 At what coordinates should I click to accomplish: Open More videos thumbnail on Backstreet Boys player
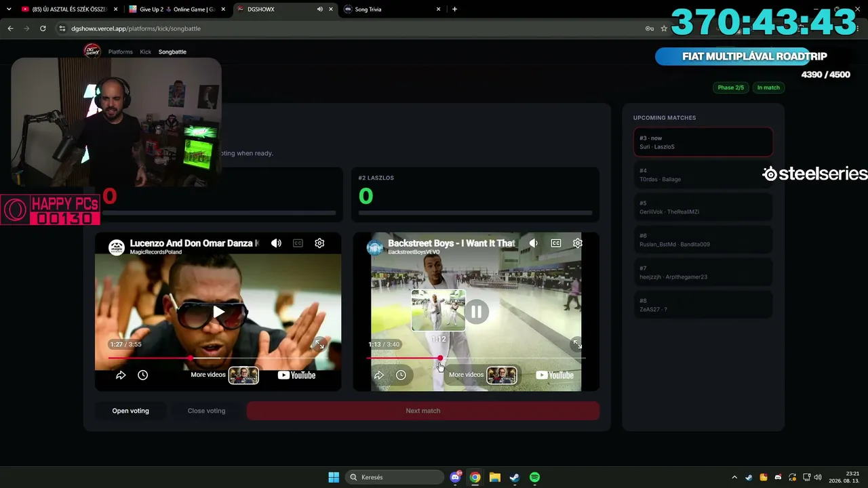(502, 375)
